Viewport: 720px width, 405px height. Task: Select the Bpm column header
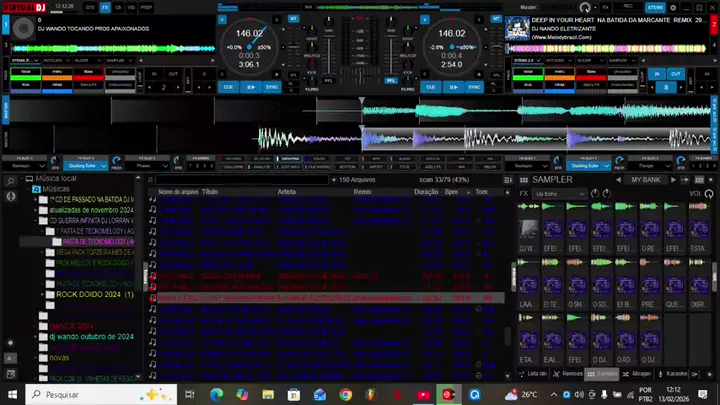pos(451,191)
